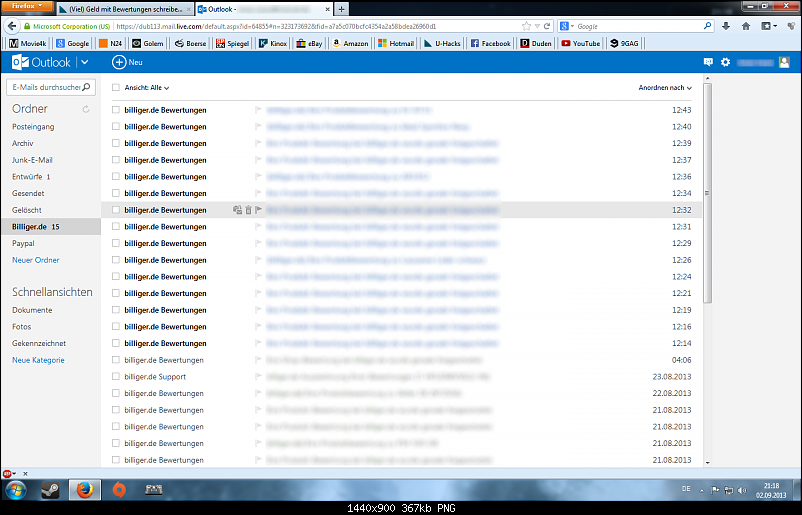Screen dimensions: 802x515
Task: Click the Outlook logo icon
Action: (20, 62)
